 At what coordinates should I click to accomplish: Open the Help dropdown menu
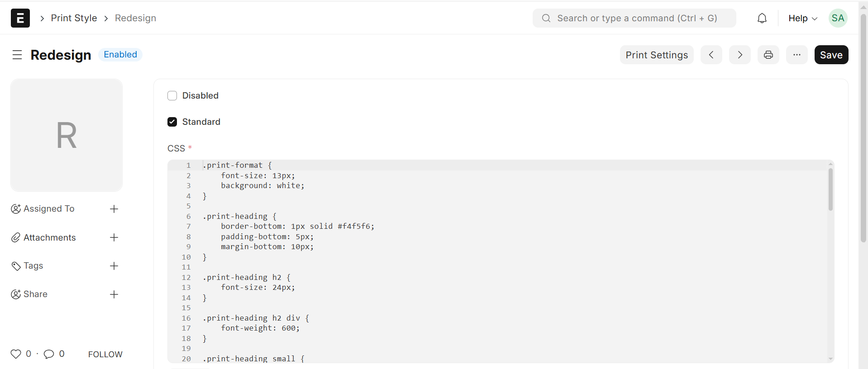tap(802, 18)
